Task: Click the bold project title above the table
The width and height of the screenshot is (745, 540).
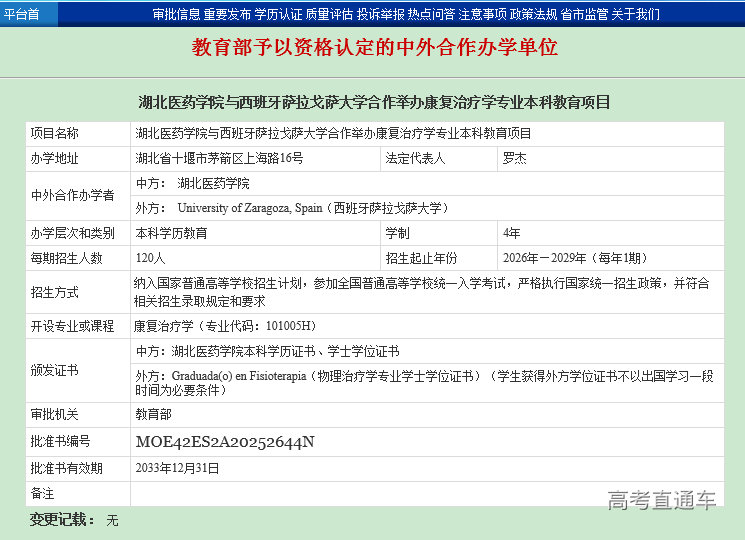Action: (x=373, y=102)
